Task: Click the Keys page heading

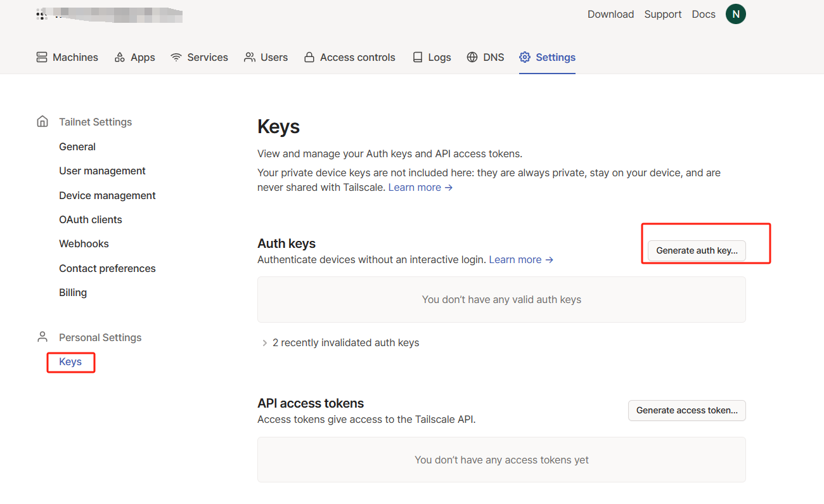Action: point(278,126)
